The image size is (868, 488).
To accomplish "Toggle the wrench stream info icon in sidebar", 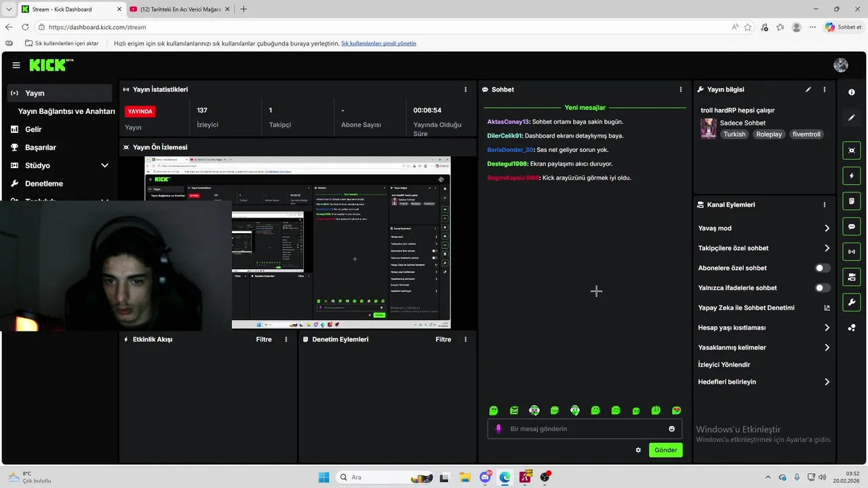I will pos(852,302).
